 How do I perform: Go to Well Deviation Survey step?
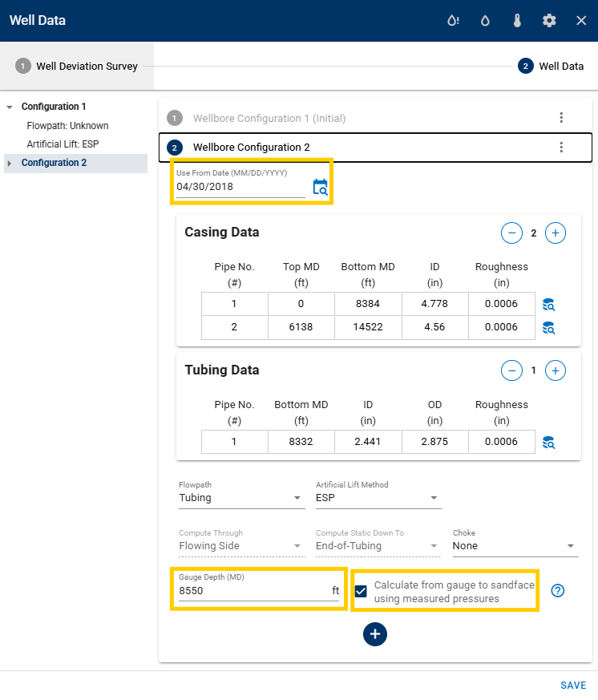click(77, 66)
